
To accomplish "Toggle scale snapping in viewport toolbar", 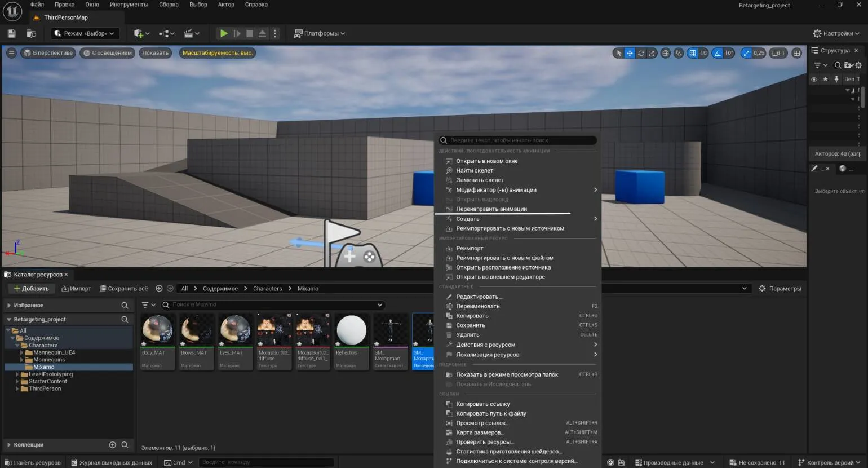I will tap(747, 53).
